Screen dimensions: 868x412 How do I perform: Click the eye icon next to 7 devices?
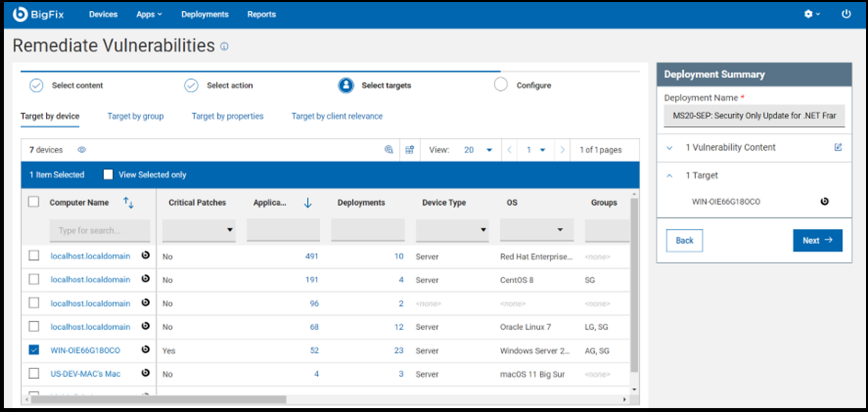click(x=82, y=150)
